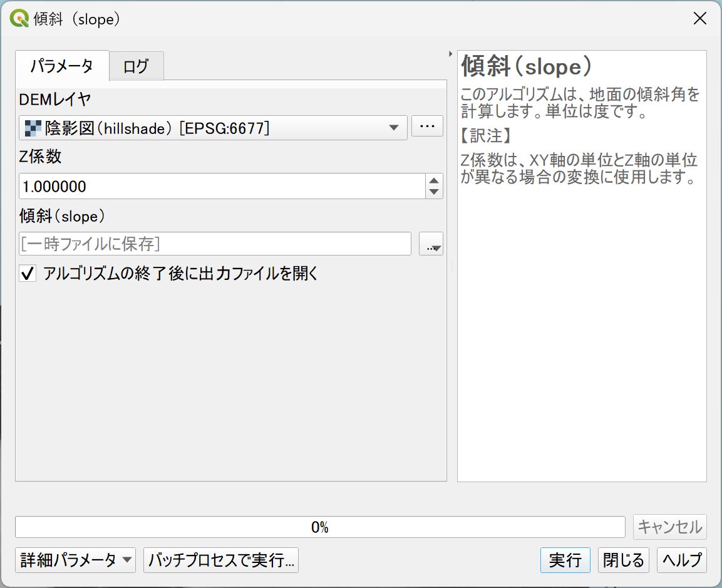Click the browse button beside DEMレイヤ
Screen dimensions: 722x588
[x=427, y=126]
